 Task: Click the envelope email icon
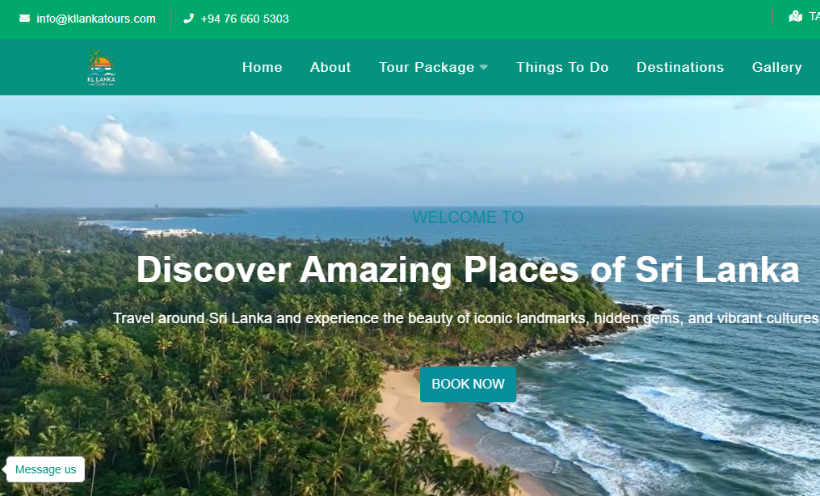pos(25,18)
